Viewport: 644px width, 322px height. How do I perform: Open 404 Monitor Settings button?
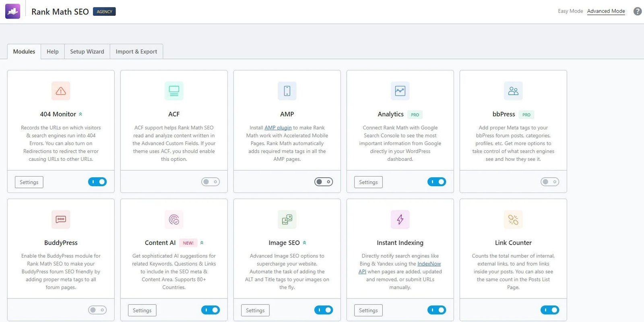pyautogui.click(x=29, y=182)
